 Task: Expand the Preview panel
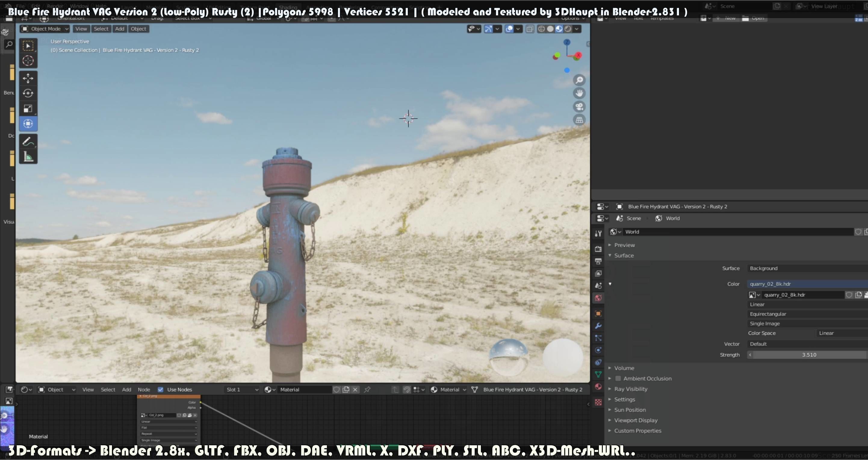[624, 245]
